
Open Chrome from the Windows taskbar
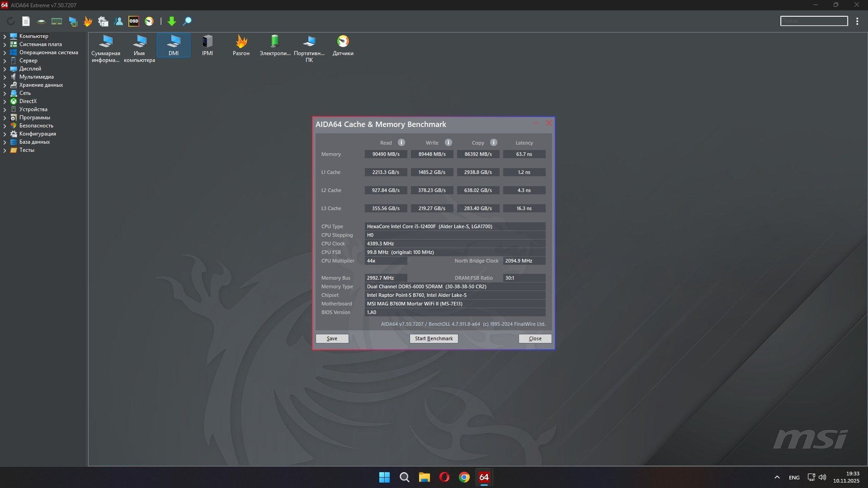point(464,477)
